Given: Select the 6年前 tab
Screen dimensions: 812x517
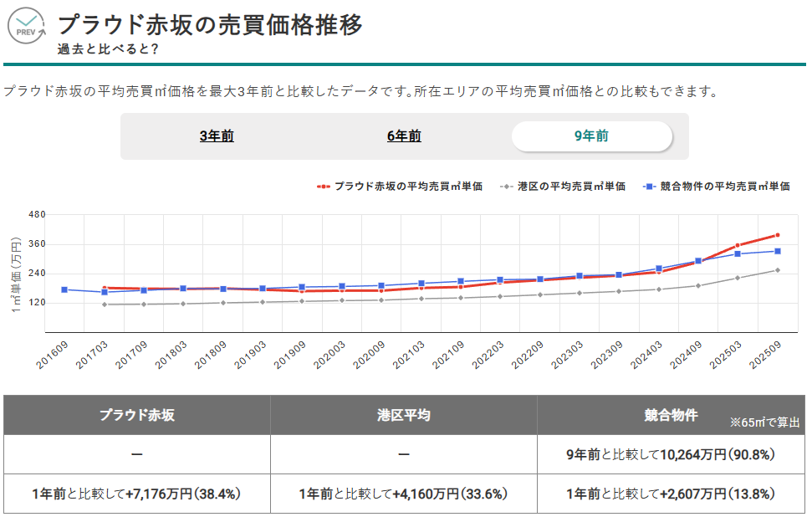Looking at the screenshot, I should [x=404, y=136].
